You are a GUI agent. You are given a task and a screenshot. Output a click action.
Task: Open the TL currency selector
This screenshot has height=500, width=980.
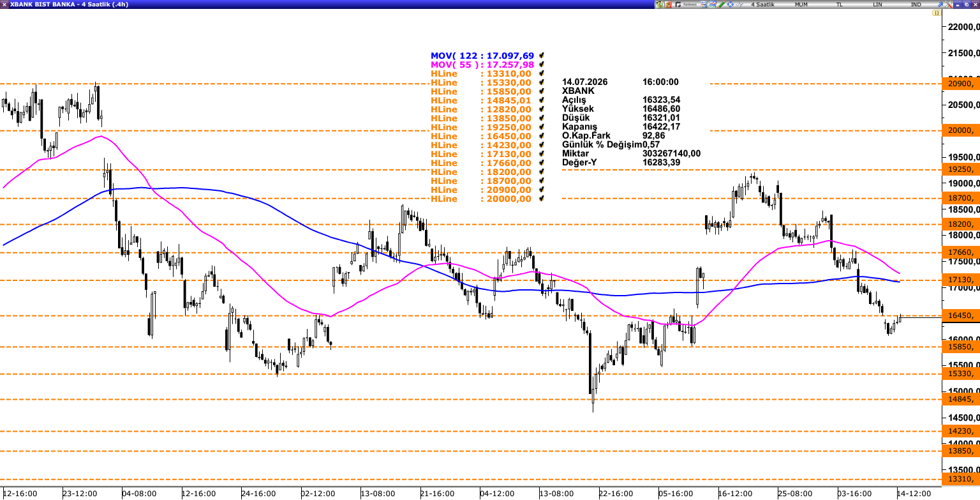coord(840,4)
